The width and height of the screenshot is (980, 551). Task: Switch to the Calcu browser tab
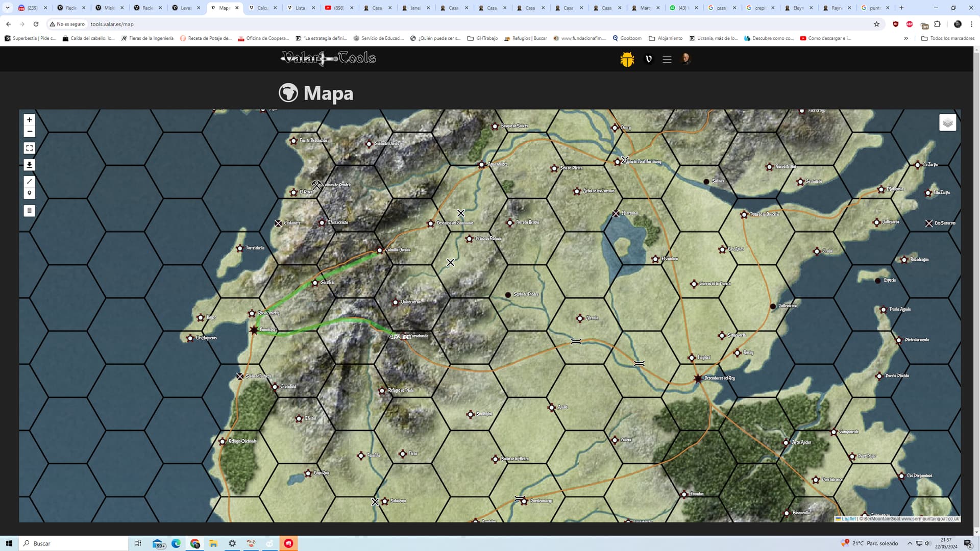262,8
